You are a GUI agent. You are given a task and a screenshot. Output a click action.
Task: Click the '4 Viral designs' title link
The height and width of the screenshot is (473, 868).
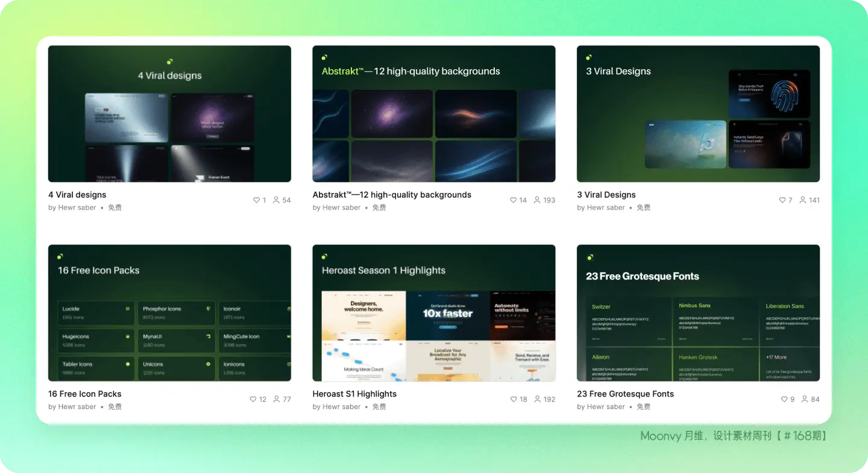pos(77,195)
